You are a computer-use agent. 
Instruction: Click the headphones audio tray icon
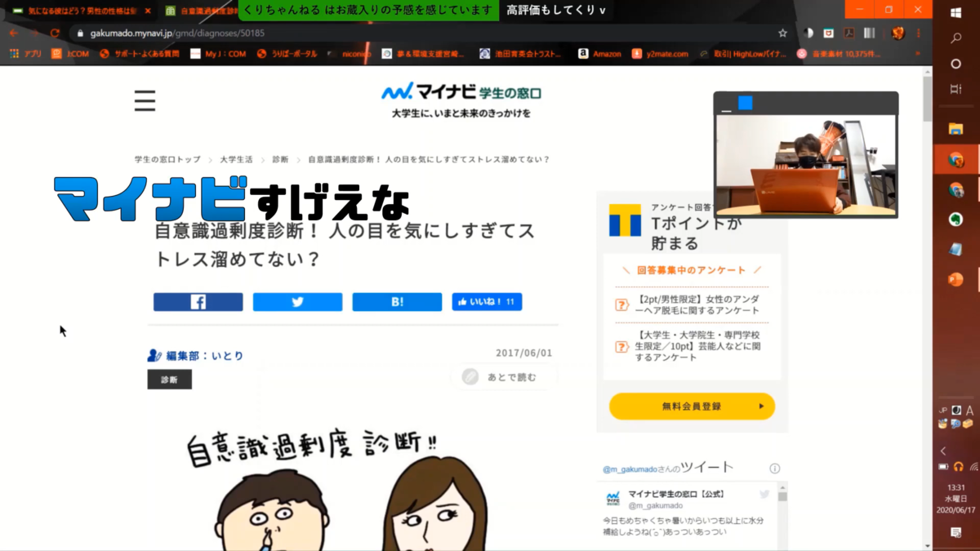click(x=958, y=467)
